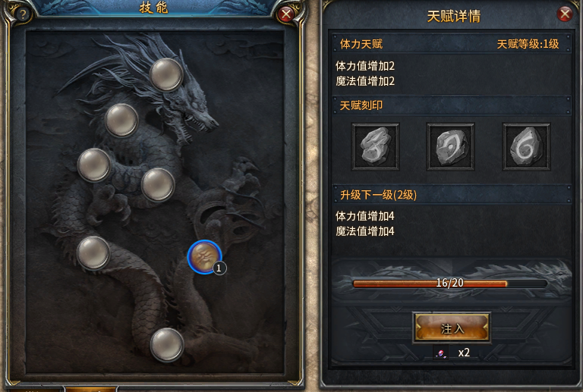Click the question mark help icon
Image resolution: width=583 pixels, height=392 pixels.
tap(23, 14)
